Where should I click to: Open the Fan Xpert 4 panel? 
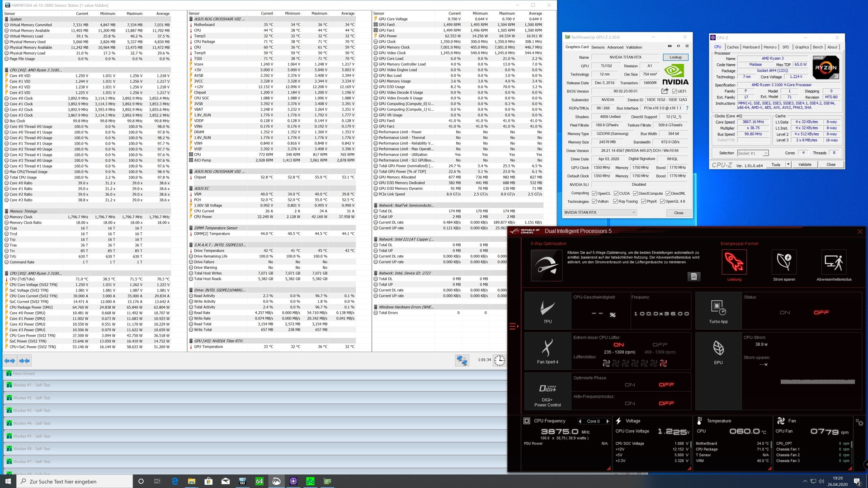point(547,352)
